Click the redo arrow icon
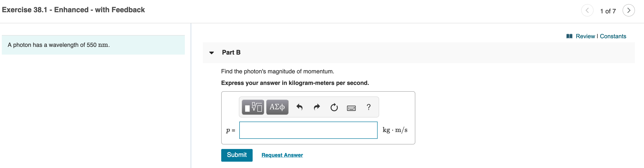 click(317, 107)
